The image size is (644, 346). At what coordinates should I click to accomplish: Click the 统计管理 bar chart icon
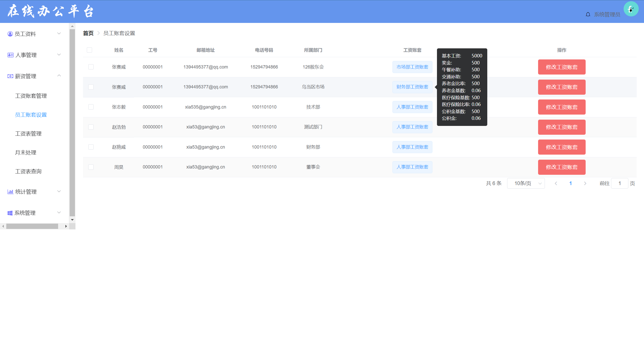pyautogui.click(x=10, y=192)
